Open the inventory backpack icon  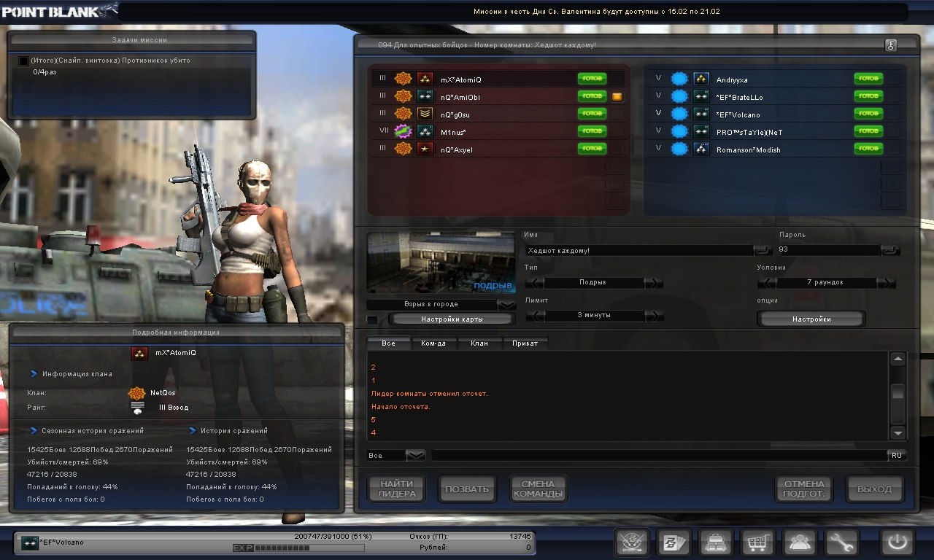point(716,542)
